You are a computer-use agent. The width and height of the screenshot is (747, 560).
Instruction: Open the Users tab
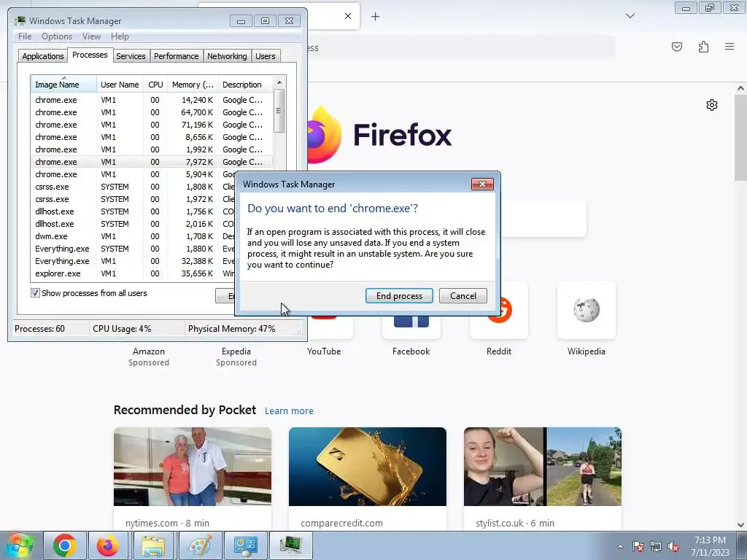(265, 56)
